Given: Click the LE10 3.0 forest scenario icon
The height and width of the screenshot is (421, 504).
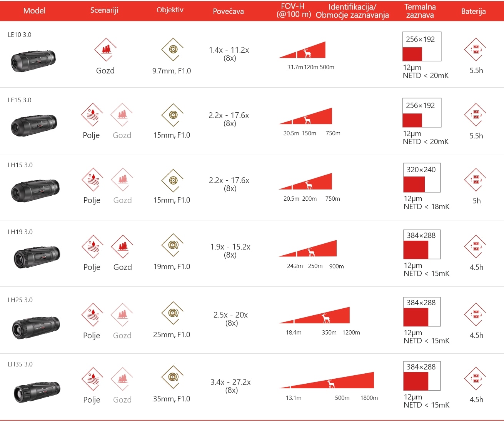Looking at the screenshot, I should pyautogui.click(x=105, y=50).
